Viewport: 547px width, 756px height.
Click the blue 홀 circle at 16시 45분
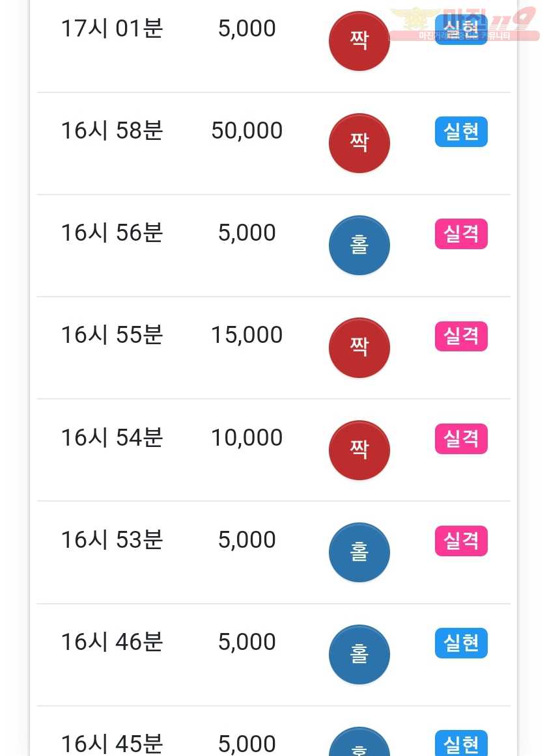[x=359, y=742]
